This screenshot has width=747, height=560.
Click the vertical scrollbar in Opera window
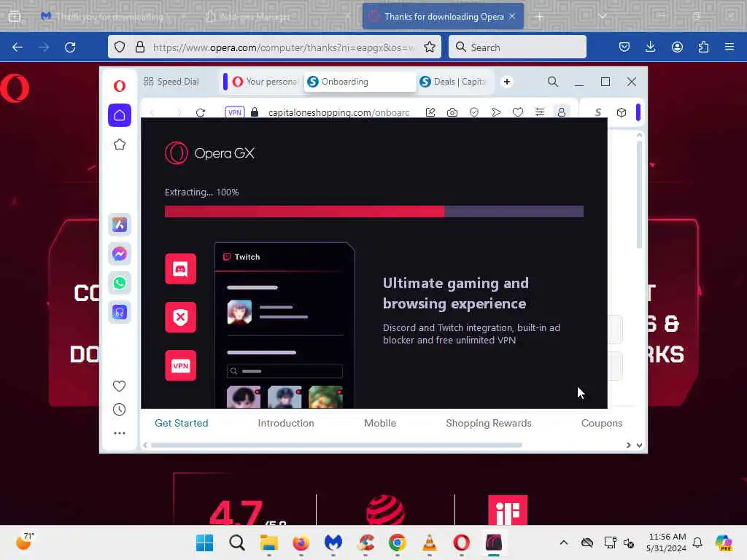[x=639, y=194]
